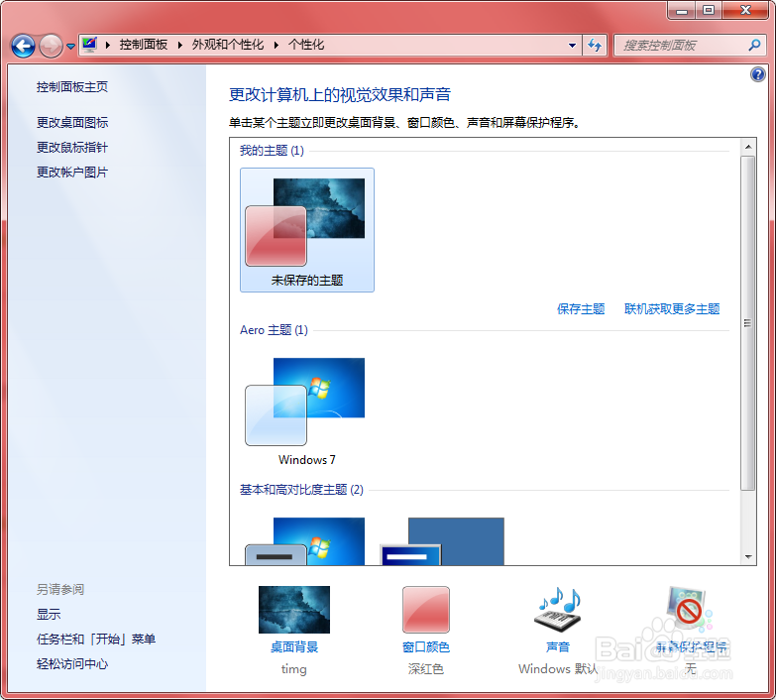Open 轻松访问中心 link
The height and width of the screenshot is (700, 776).
pyautogui.click(x=71, y=664)
